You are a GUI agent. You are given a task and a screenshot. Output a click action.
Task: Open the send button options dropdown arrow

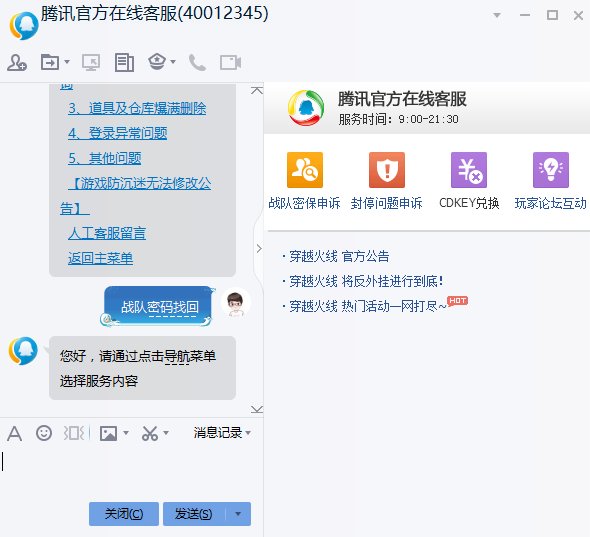coord(238,514)
